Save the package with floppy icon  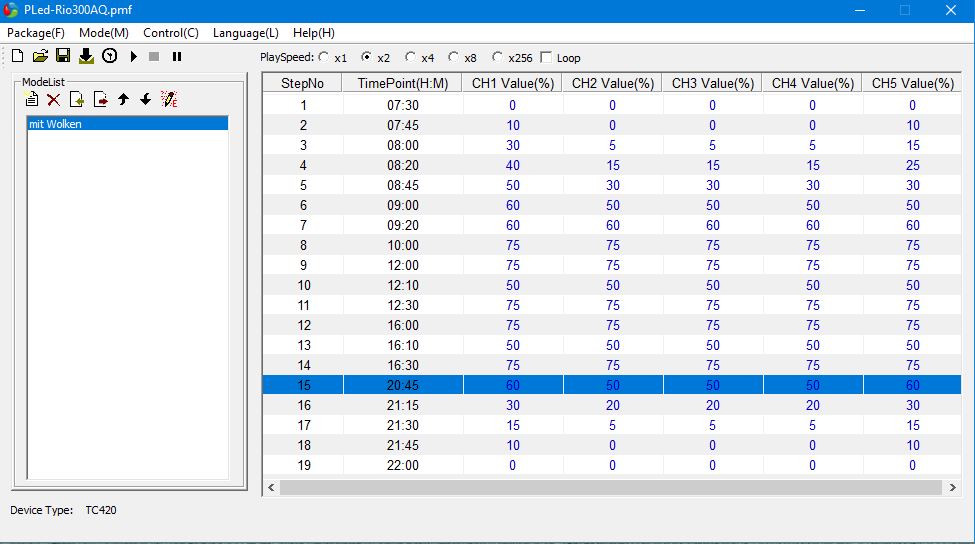click(x=63, y=56)
